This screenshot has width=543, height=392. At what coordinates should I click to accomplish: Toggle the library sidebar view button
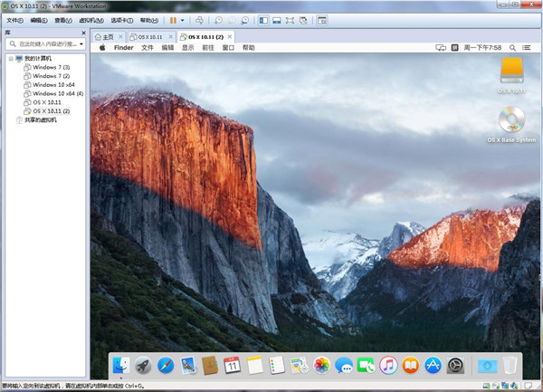click(263, 21)
